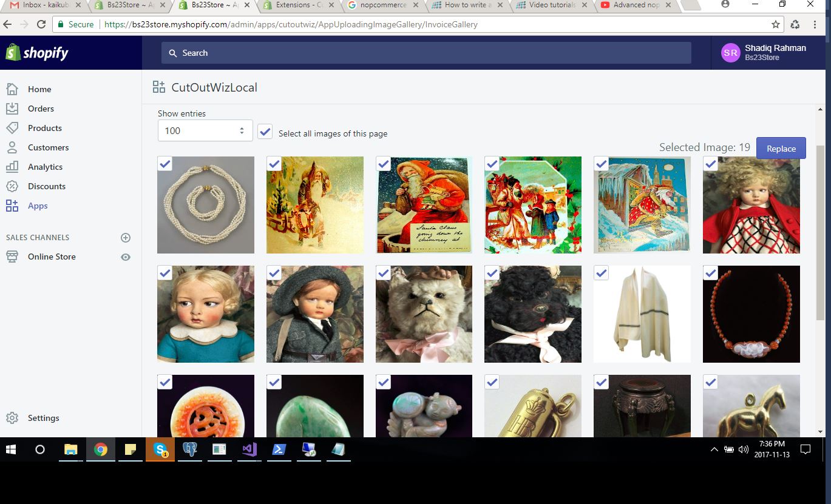Go to Customers in the sidebar

point(48,147)
